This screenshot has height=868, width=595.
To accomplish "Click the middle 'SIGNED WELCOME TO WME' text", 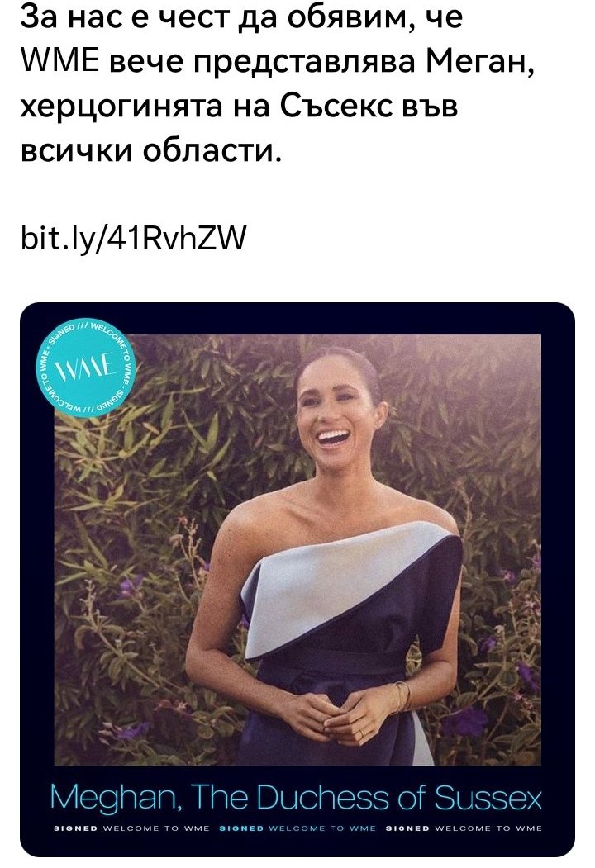I will coord(297,828).
